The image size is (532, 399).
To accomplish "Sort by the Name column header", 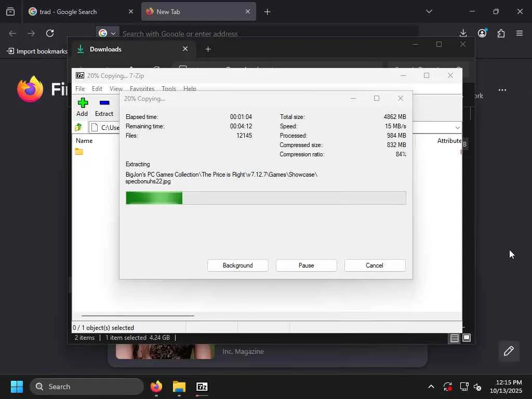I will tap(84, 140).
